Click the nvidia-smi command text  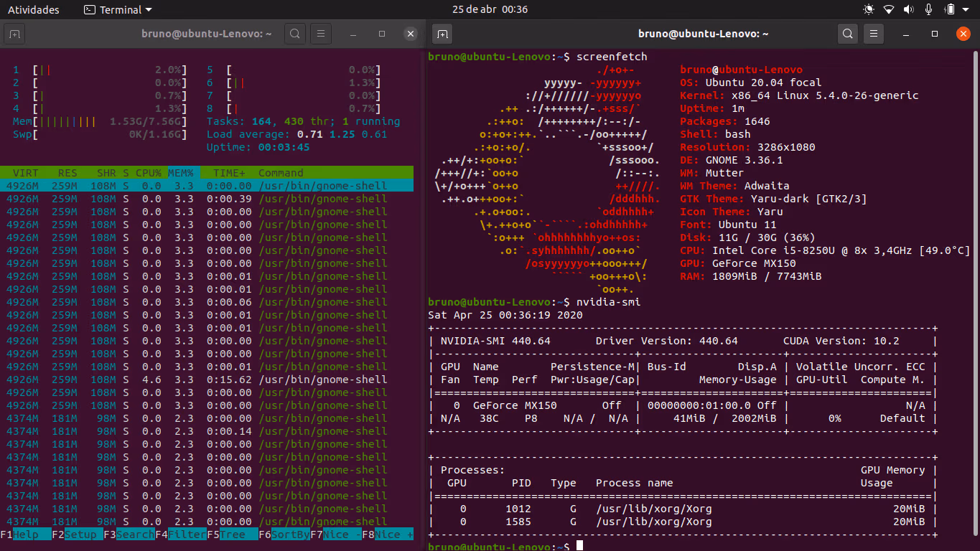tap(609, 302)
